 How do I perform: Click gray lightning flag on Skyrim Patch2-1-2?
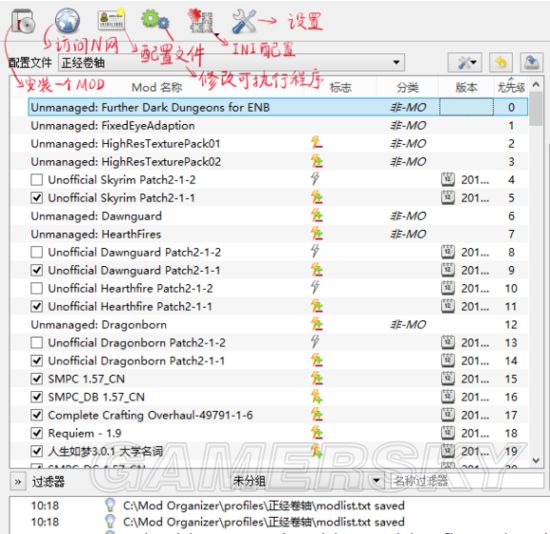coord(315,179)
